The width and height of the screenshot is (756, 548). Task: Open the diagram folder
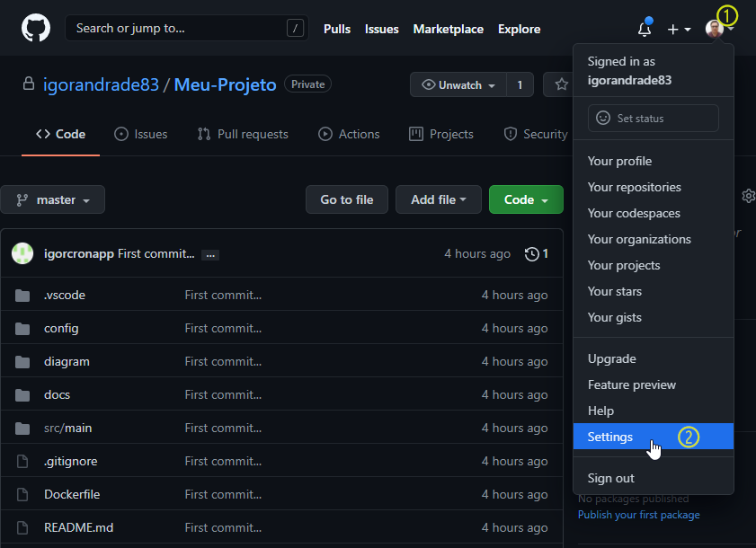pos(67,361)
